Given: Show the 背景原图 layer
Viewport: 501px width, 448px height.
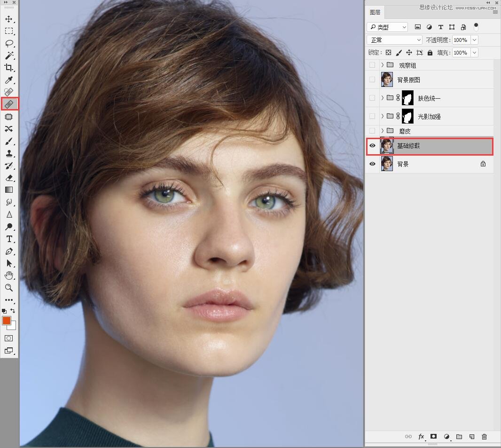Looking at the screenshot, I should 372,79.
